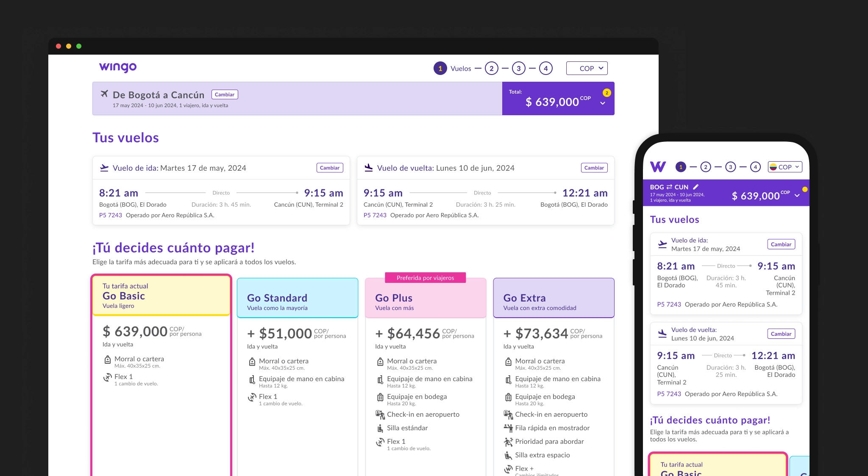Click the landing plane icon on Vuelo de vuelta card
Image resolution: width=868 pixels, height=476 pixels.
click(x=369, y=168)
